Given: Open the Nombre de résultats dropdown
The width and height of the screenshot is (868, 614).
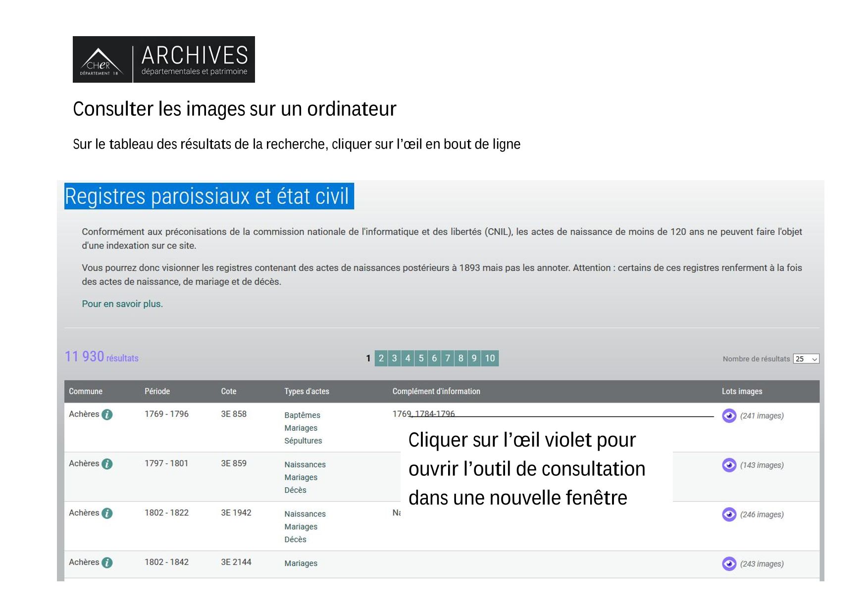Looking at the screenshot, I should tap(806, 359).
